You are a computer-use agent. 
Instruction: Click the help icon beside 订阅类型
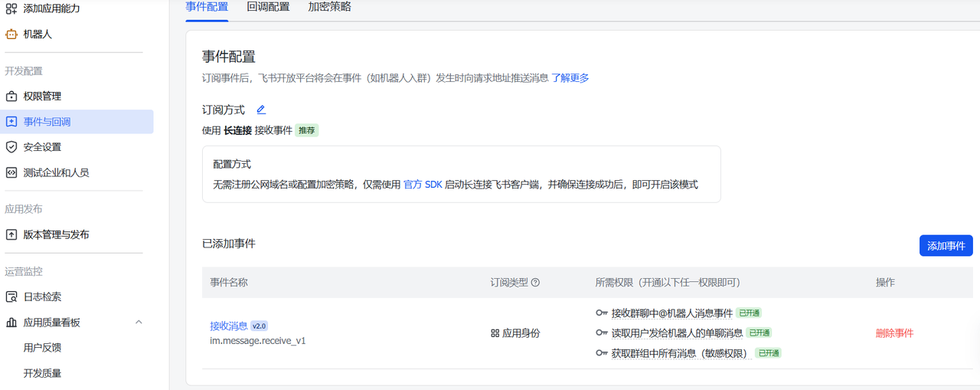[535, 282]
